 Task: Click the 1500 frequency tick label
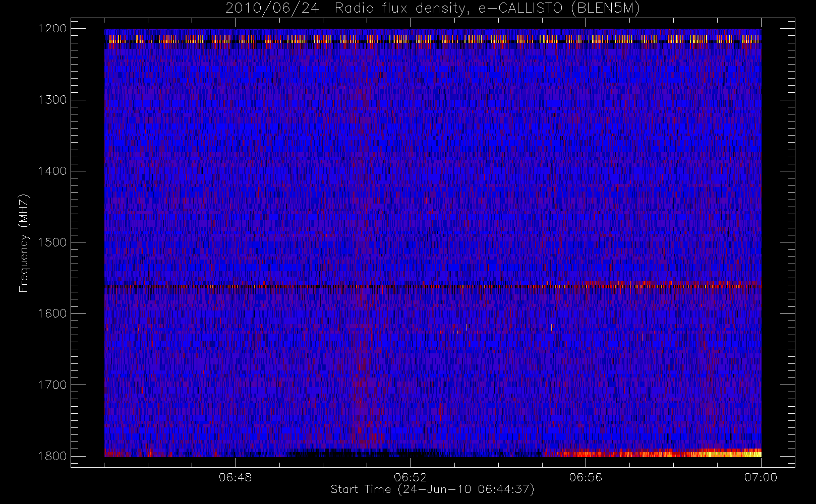[x=52, y=242]
